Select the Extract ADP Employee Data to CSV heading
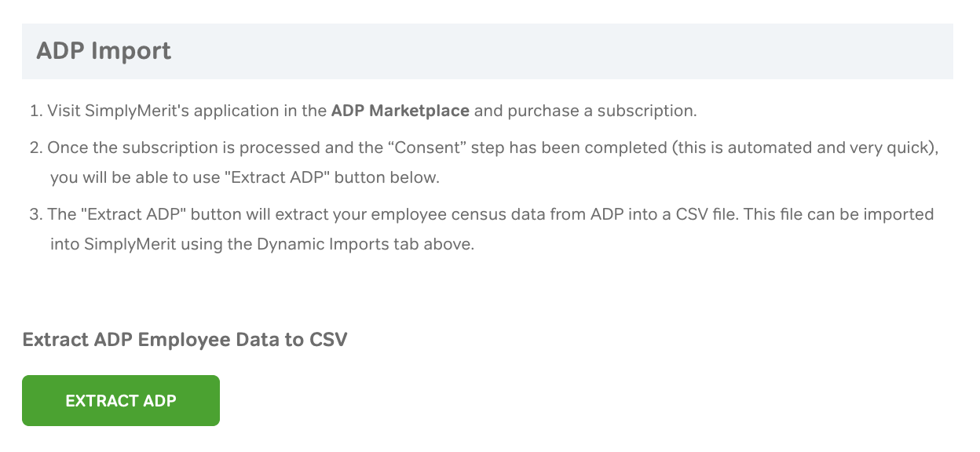Image resolution: width=980 pixels, height=452 pixels. tap(185, 340)
